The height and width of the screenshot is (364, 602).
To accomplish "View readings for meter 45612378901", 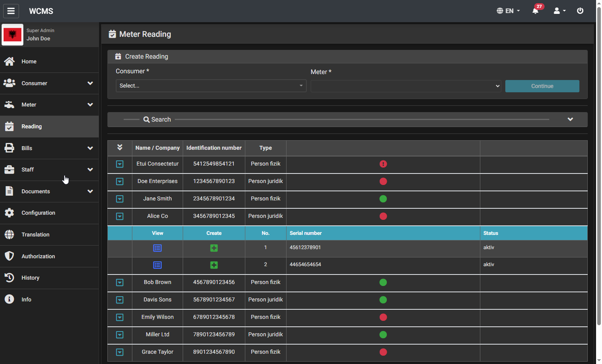I will pos(157,248).
